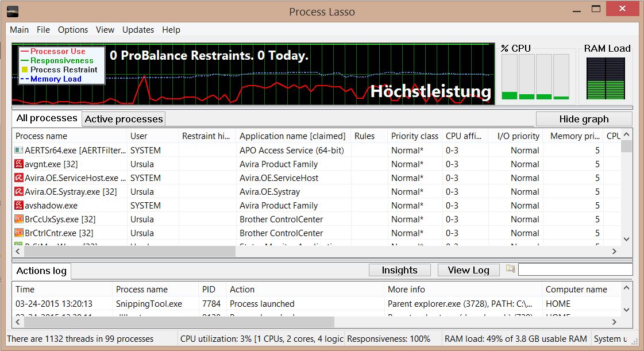The width and height of the screenshot is (644, 351).
Task: Click the AERTSr64.exe process icon
Action: pos(19,151)
